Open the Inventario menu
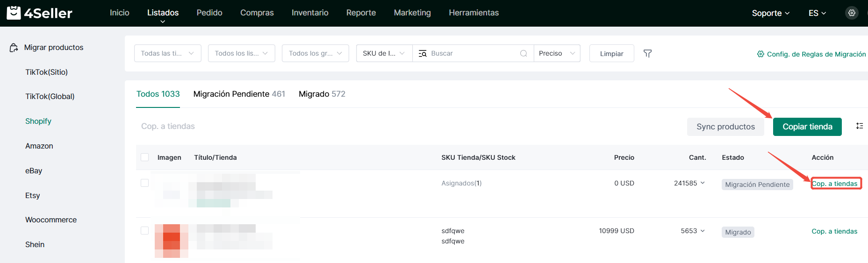The width and height of the screenshot is (868, 263). pos(310,13)
